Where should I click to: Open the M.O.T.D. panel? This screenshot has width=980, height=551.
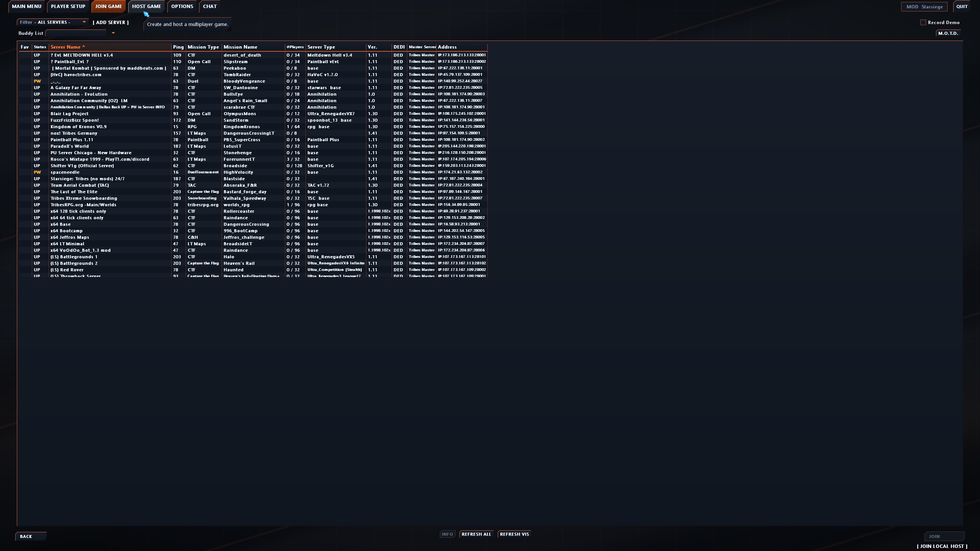pyautogui.click(x=948, y=33)
